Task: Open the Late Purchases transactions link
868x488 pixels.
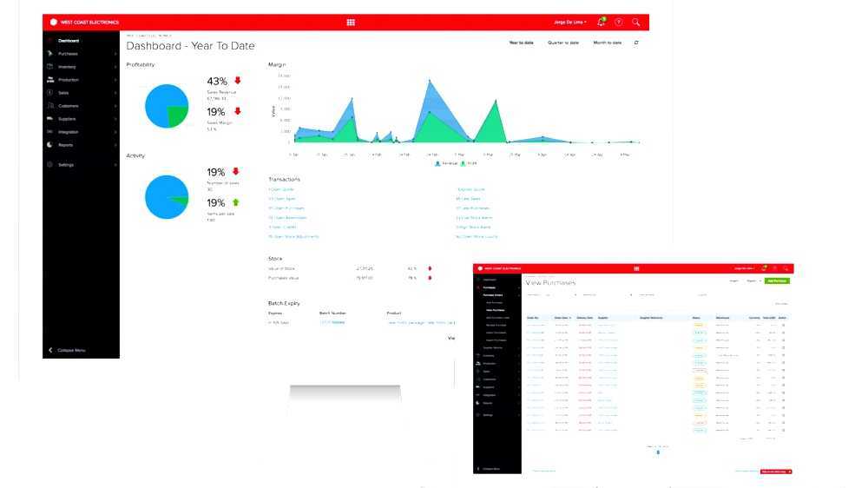Action: click(473, 208)
